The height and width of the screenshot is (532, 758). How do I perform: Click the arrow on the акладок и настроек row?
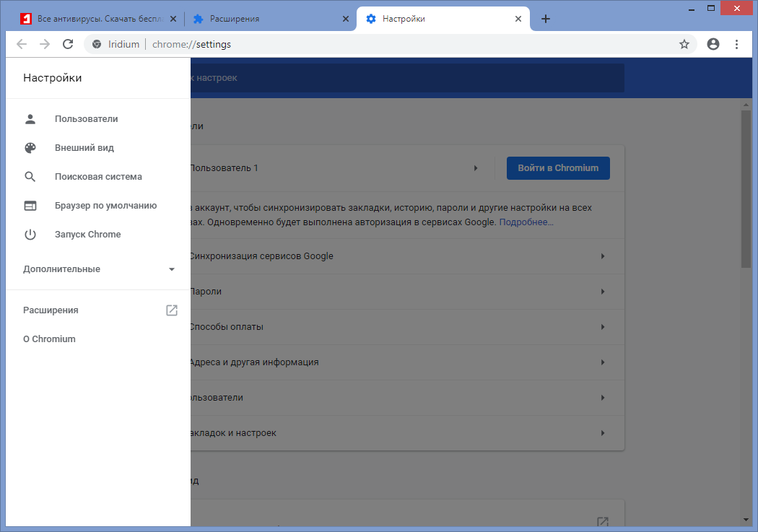point(603,433)
